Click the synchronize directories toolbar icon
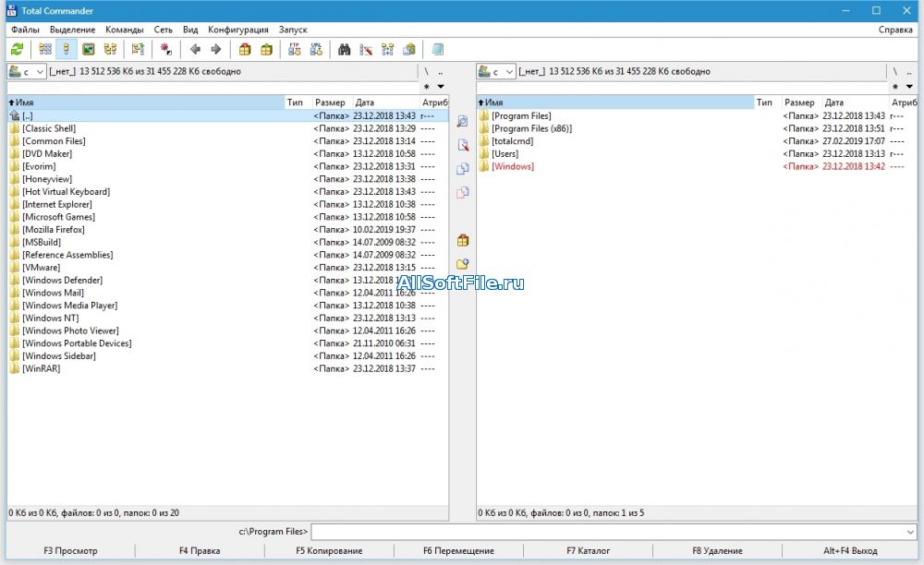The height and width of the screenshot is (565, 924). click(387, 50)
